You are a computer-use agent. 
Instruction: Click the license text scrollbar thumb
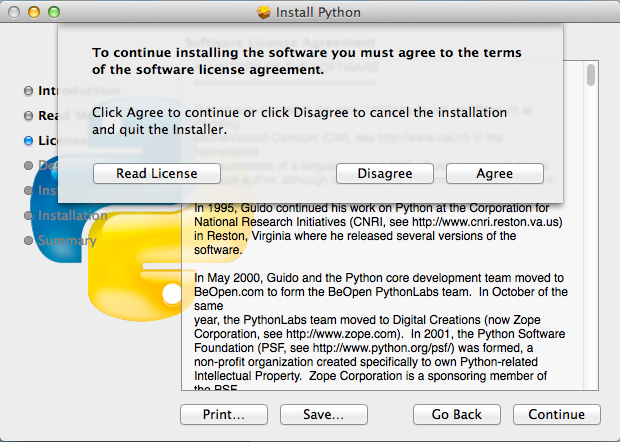(x=591, y=75)
